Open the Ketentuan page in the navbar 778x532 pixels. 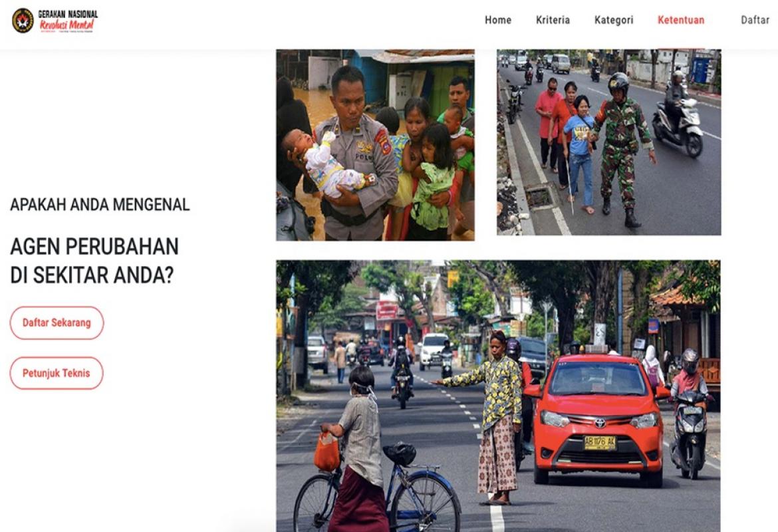[680, 20]
